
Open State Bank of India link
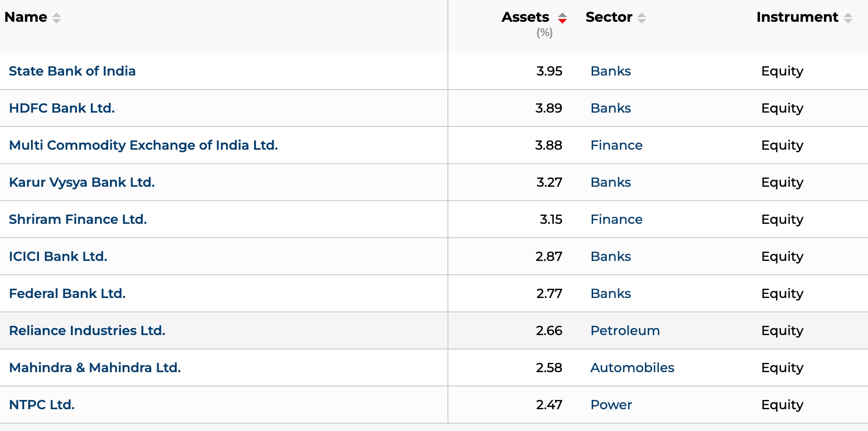[72, 71]
